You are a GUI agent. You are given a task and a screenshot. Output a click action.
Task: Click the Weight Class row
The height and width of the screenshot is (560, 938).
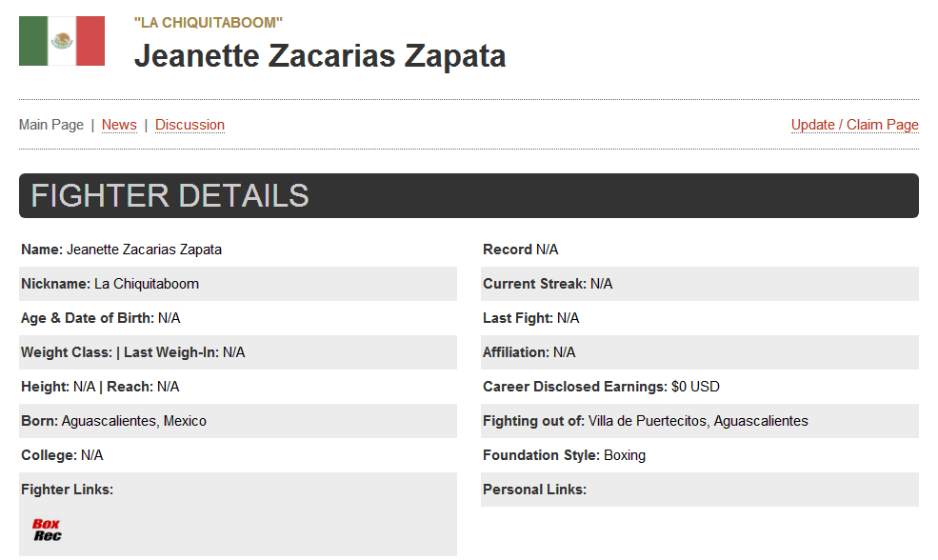point(238,352)
